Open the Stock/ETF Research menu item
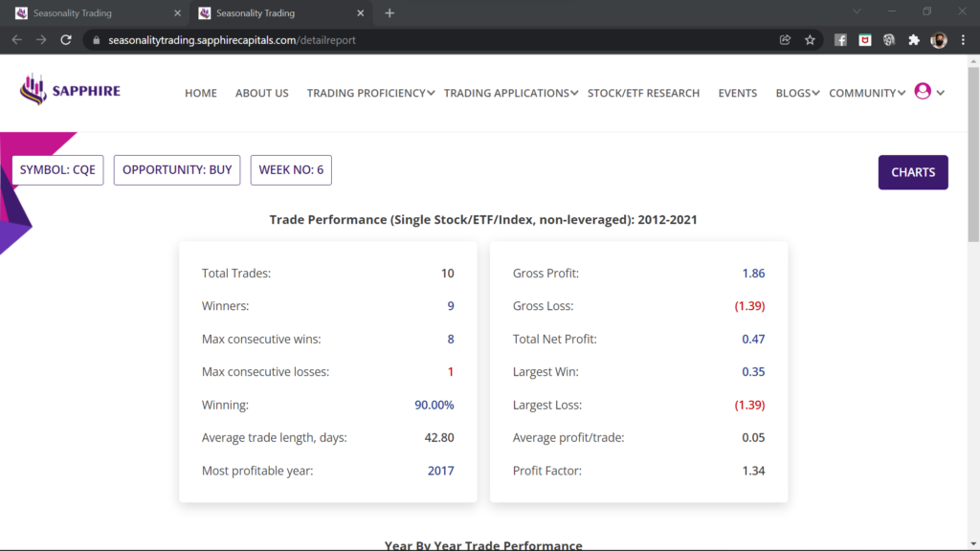This screenshot has height=551, width=980. tap(643, 93)
